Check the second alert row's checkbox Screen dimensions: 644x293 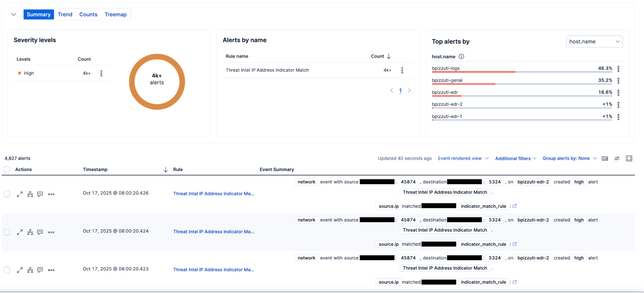tap(7, 232)
